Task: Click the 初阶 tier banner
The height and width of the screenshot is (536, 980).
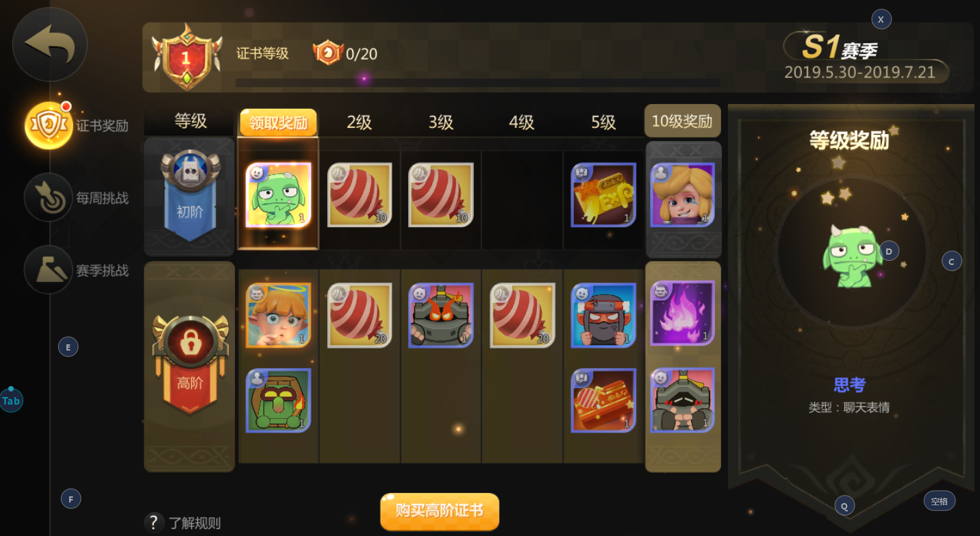Action: (x=190, y=195)
